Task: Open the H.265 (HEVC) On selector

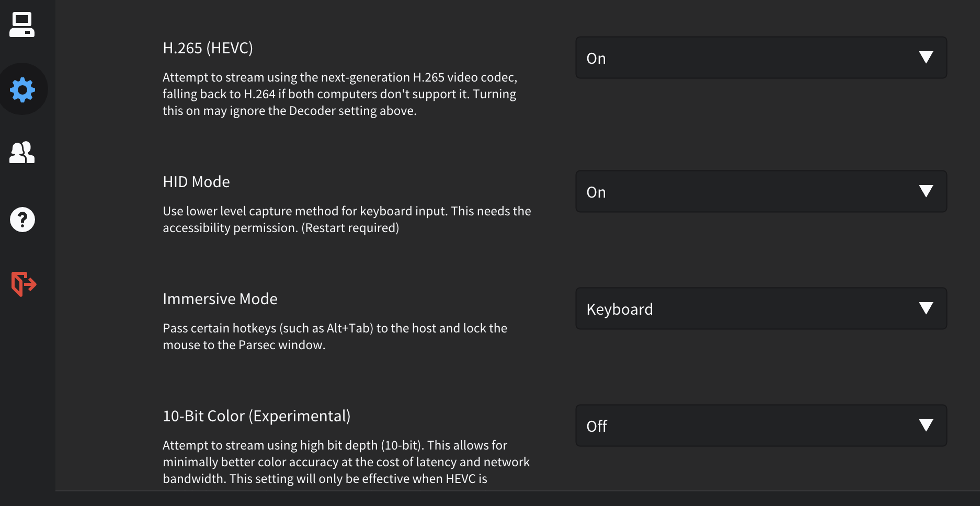Action: click(x=761, y=57)
